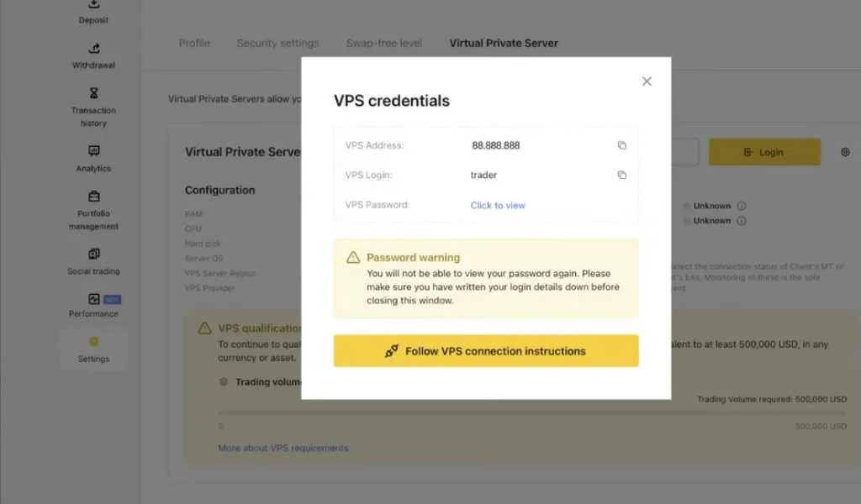
Task: Open More about VPS requirements
Action: pyautogui.click(x=283, y=448)
